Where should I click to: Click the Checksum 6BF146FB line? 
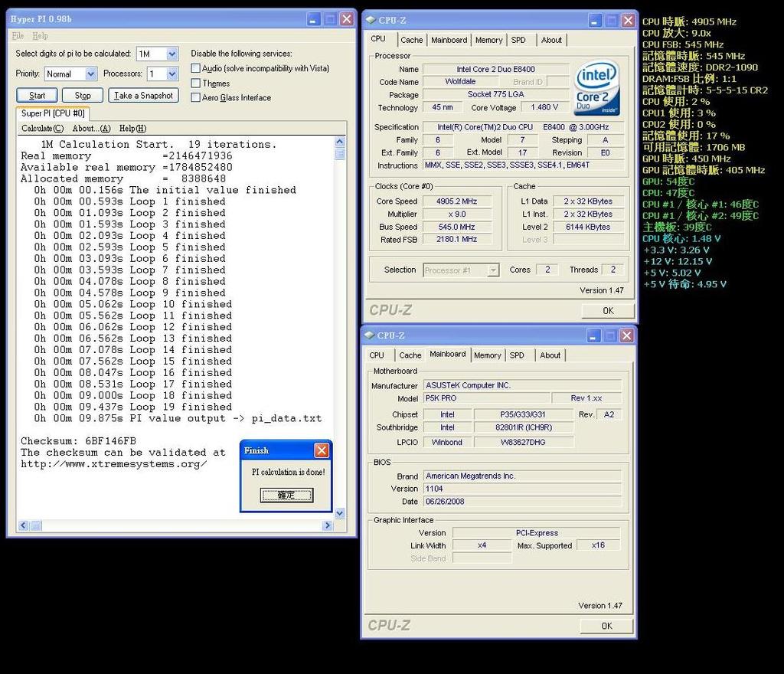pos(79,441)
